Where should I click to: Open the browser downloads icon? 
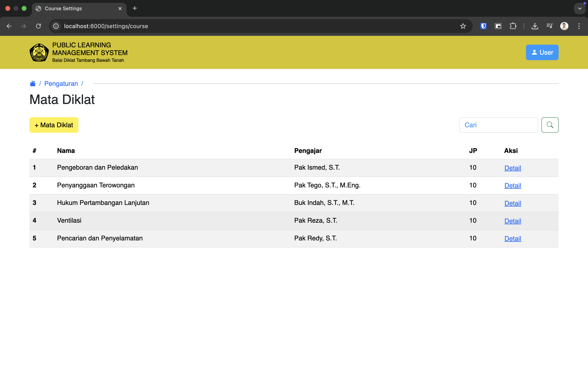pyautogui.click(x=535, y=26)
